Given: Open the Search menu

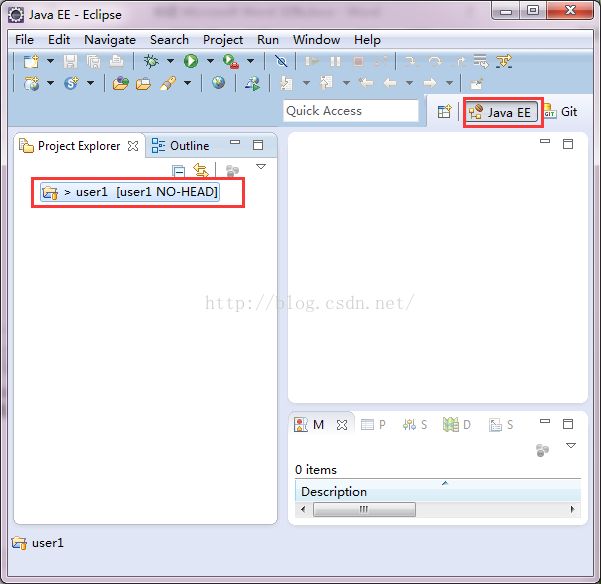Looking at the screenshot, I should (169, 39).
